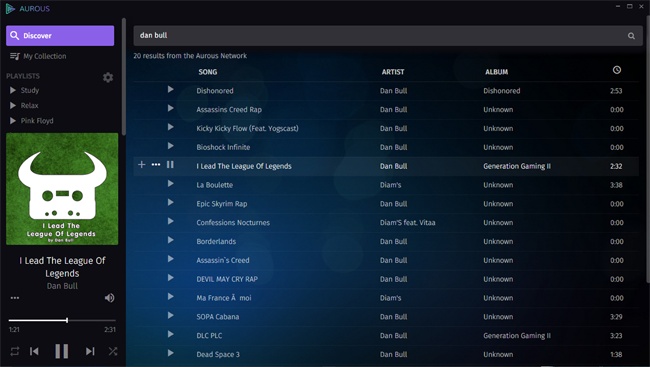Skip to the next track
This screenshot has height=367, width=650.
pyautogui.click(x=90, y=351)
